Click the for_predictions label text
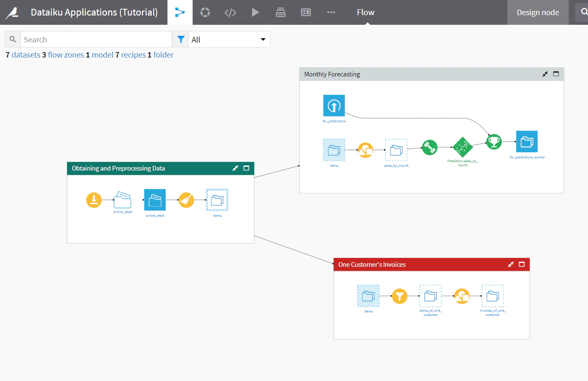 pyautogui.click(x=334, y=121)
